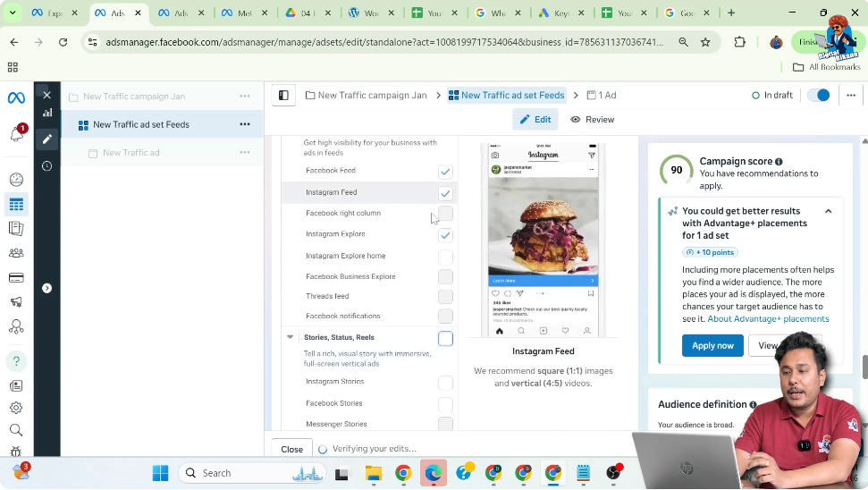Check Instagram Stories placement

tap(446, 383)
